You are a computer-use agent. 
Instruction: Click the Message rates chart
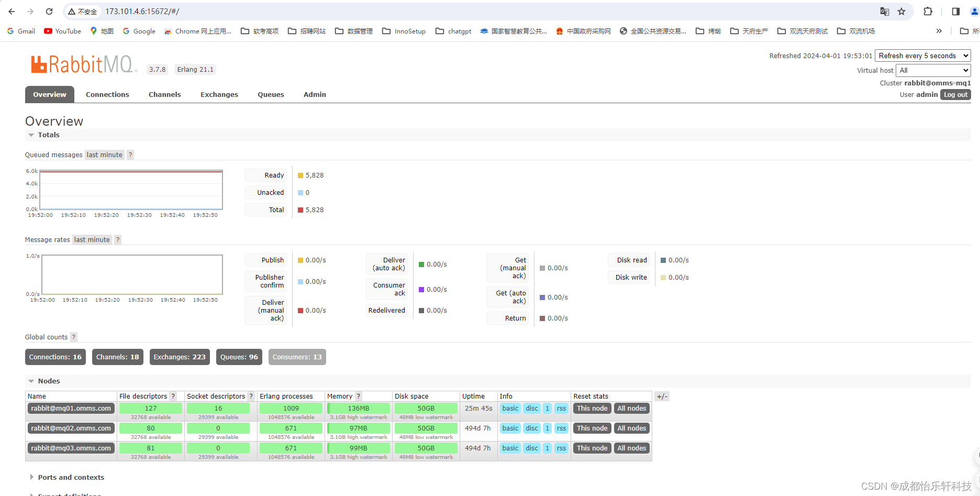coord(132,274)
